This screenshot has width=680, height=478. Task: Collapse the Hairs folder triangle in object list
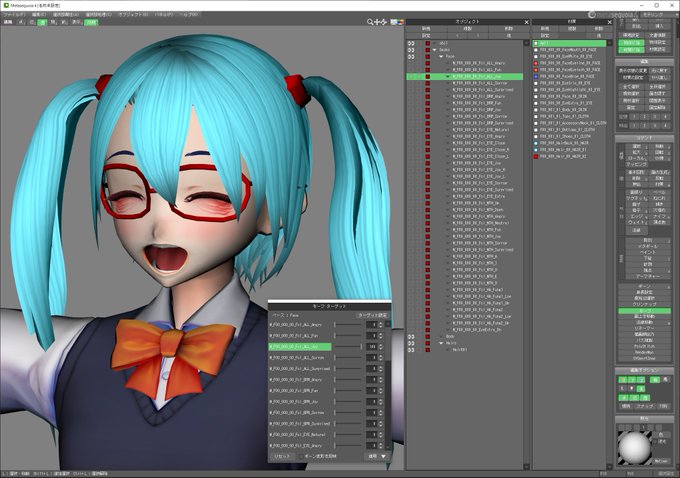[x=441, y=343]
